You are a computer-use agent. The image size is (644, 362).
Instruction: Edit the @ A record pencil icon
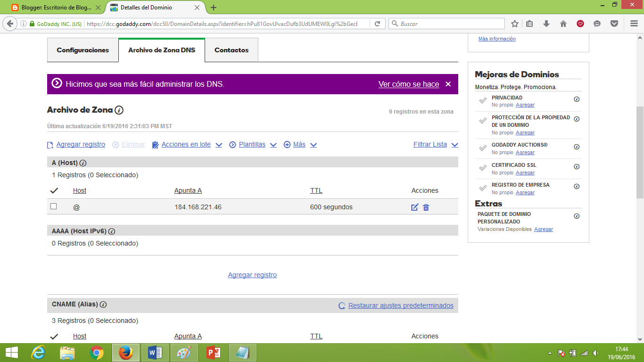(415, 207)
